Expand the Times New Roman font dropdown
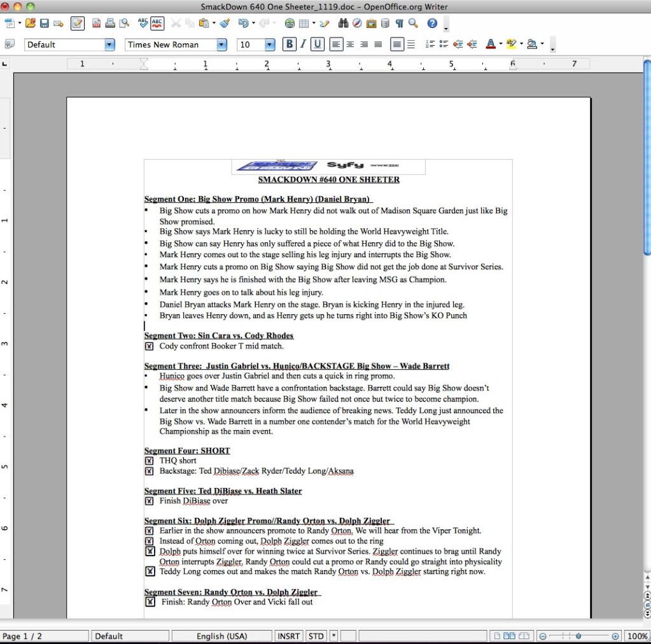 click(221, 45)
